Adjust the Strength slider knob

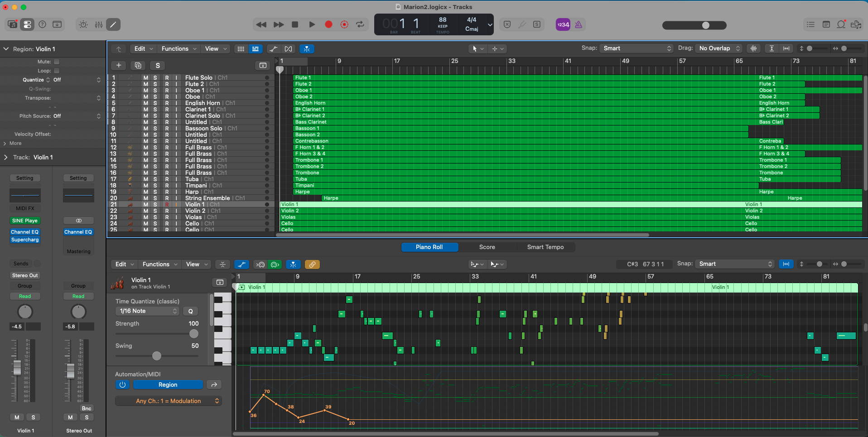[x=194, y=334]
